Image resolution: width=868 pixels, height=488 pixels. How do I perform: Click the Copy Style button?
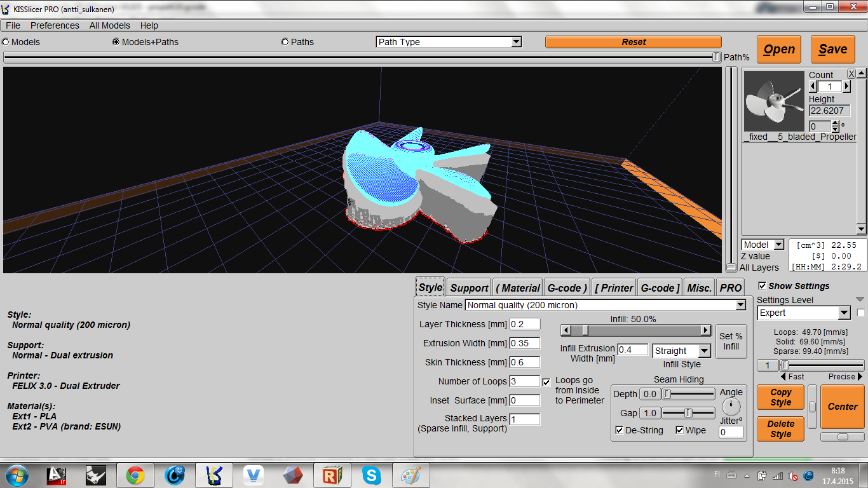(780, 398)
